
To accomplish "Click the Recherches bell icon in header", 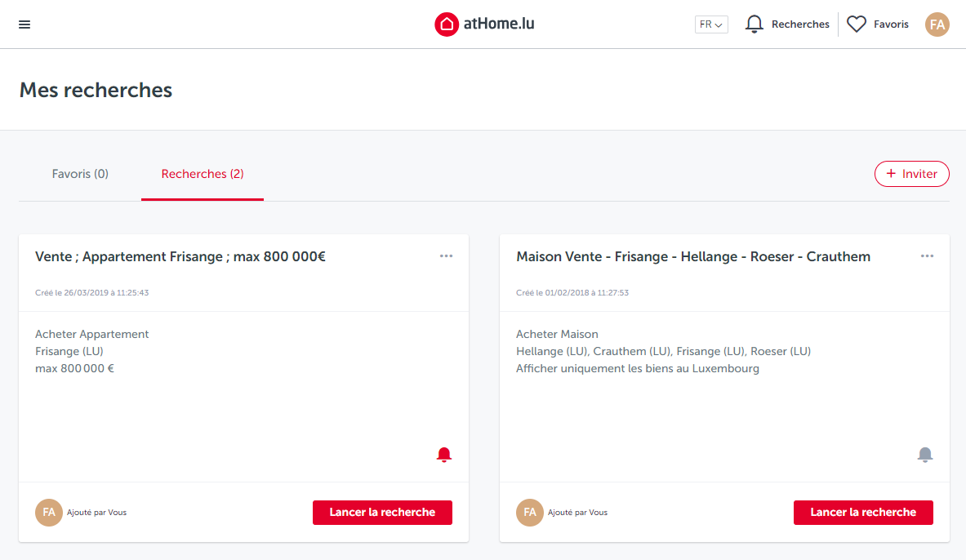I will tap(754, 24).
